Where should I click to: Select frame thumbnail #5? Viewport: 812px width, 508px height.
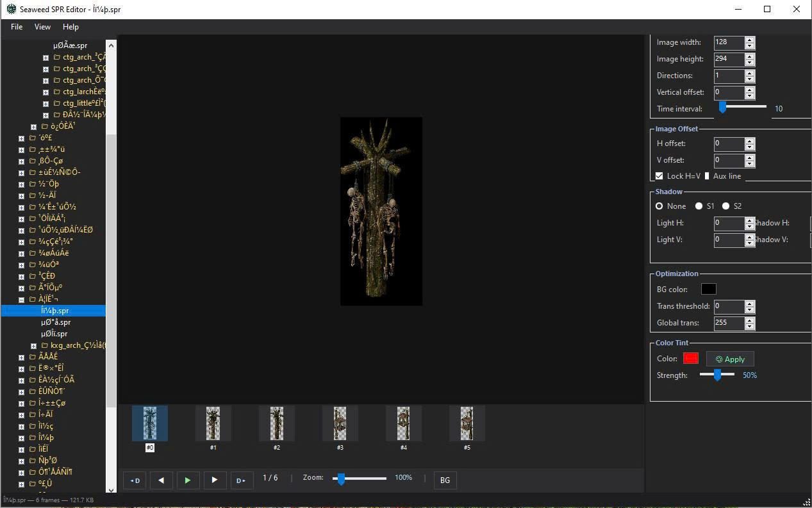pyautogui.click(x=467, y=423)
